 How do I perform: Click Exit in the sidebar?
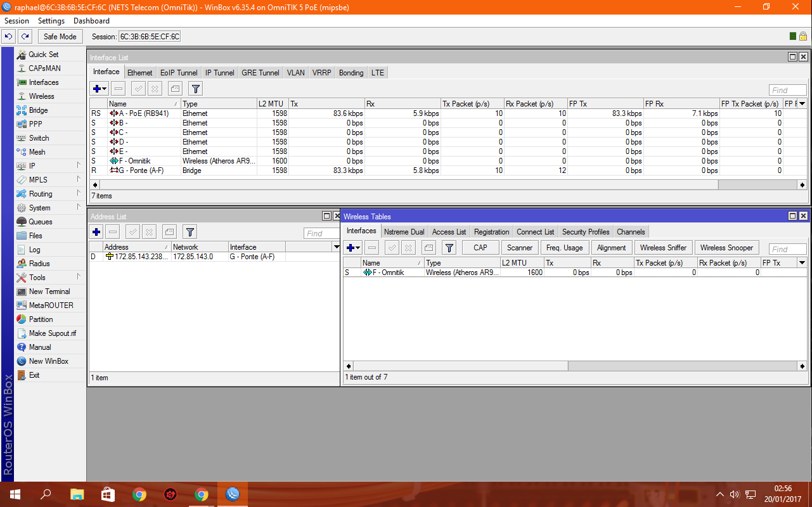pos(34,375)
